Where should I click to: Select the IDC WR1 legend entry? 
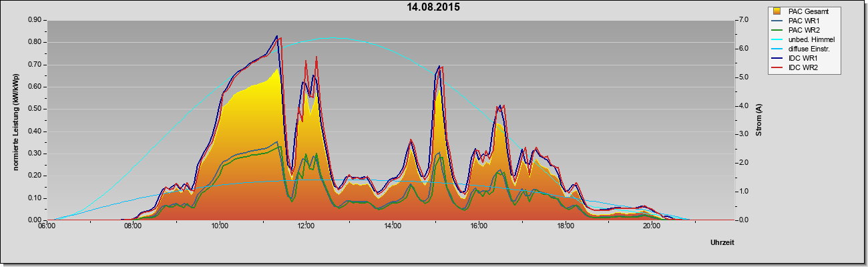pos(799,58)
